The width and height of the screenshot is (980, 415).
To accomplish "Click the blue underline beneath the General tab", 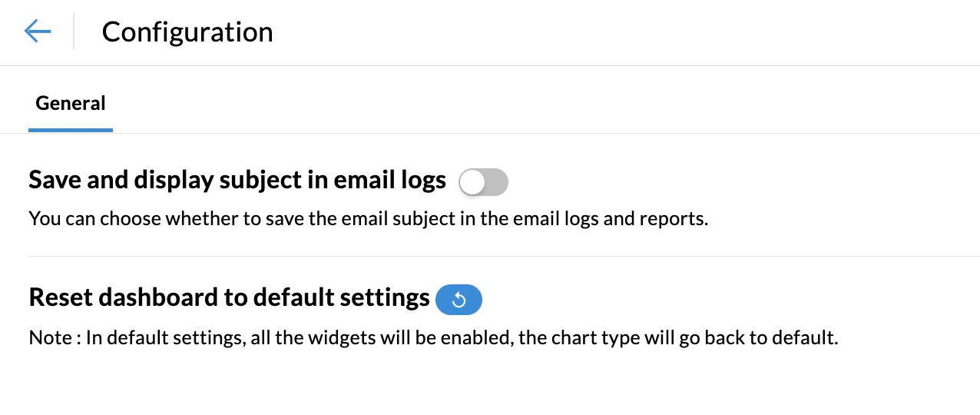I will point(71,131).
